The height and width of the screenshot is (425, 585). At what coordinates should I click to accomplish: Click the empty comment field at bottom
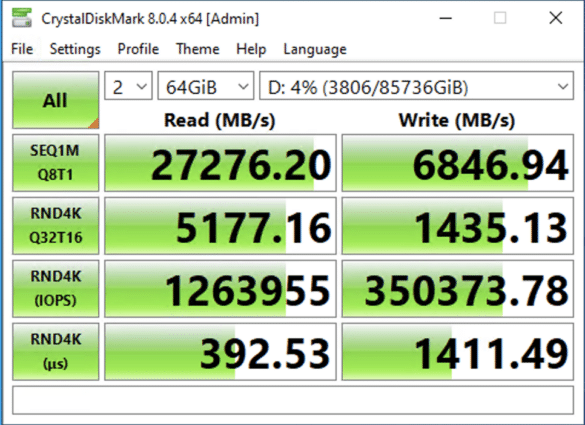coord(293,400)
